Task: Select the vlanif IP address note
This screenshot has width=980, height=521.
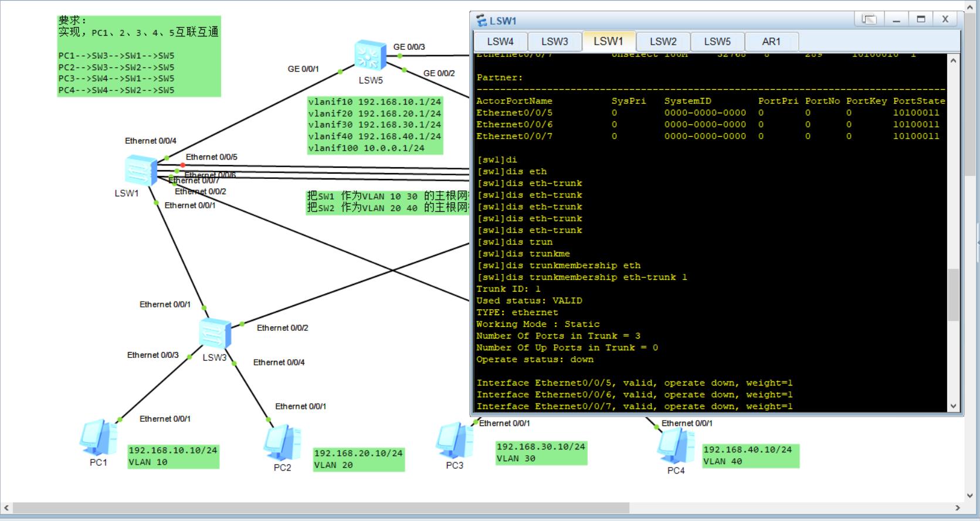Action: (375, 125)
